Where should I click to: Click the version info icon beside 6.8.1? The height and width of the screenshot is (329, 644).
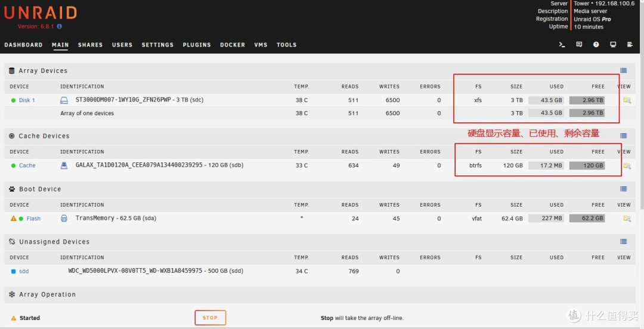(59, 27)
